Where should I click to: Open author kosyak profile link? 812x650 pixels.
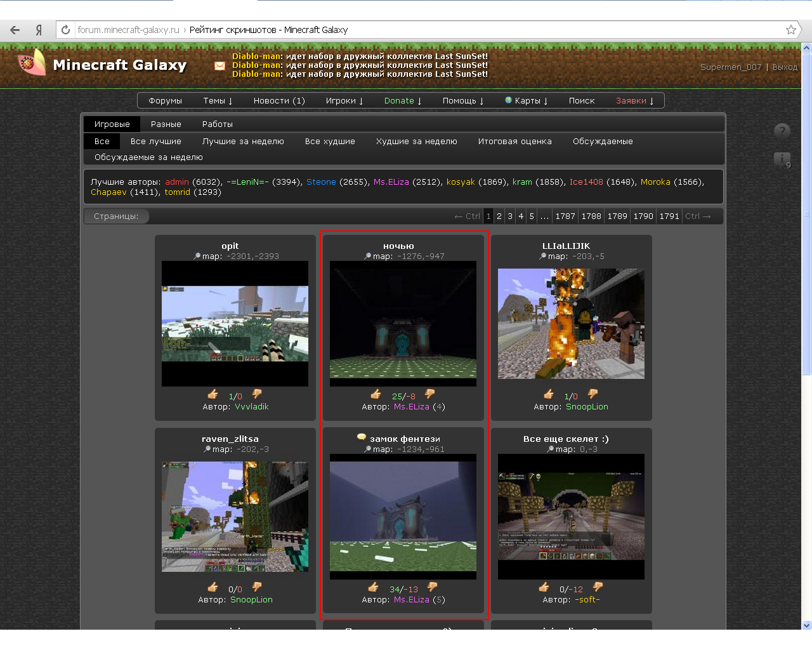(461, 182)
